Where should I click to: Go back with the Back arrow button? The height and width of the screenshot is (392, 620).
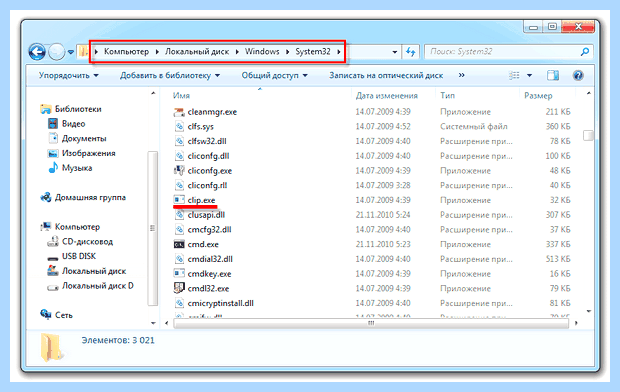tap(37, 52)
